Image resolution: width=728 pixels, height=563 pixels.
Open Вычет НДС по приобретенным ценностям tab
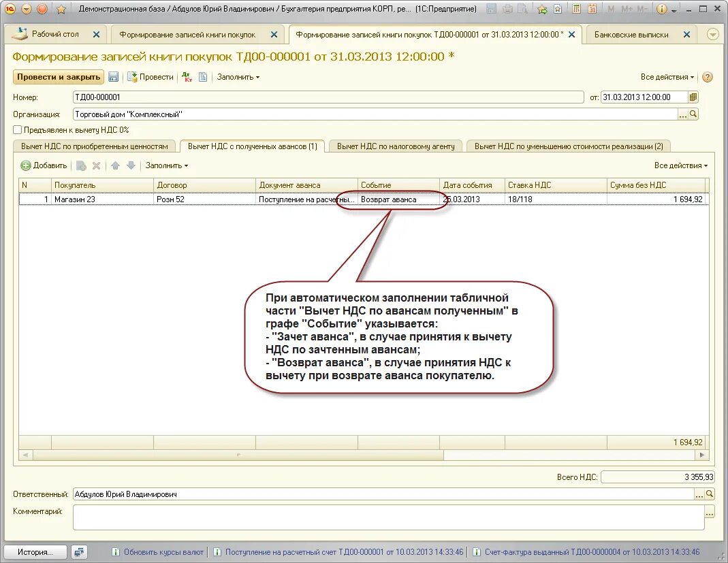94,146
